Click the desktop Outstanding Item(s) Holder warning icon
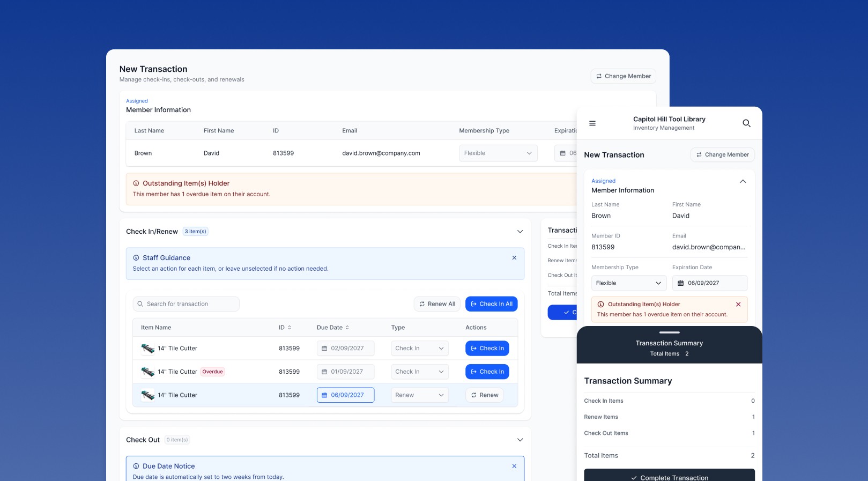The height and width of the screenshot is (481, 868). point(136,183)
